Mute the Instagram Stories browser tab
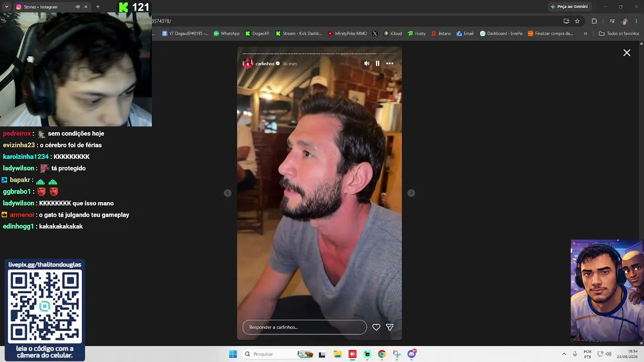 click(x=77, y=7)
